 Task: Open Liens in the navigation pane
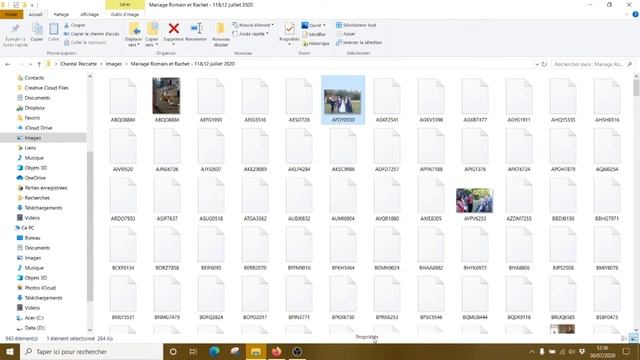click(30, 148)
